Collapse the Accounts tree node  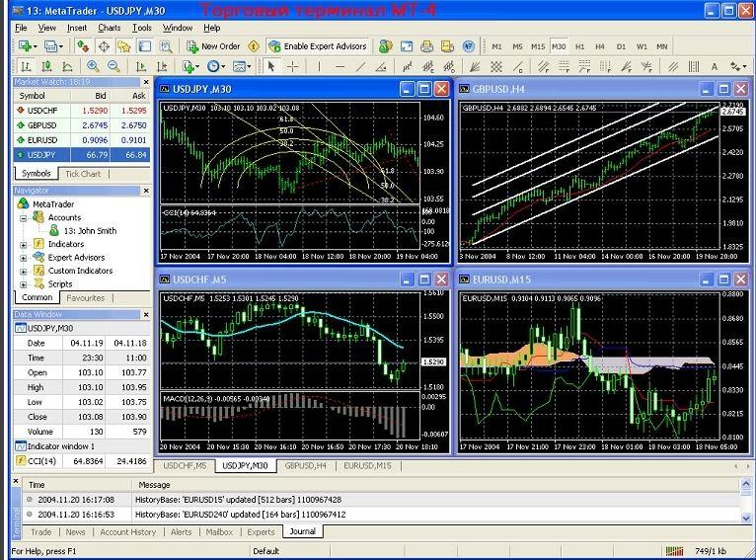click(x=23, y=218)
